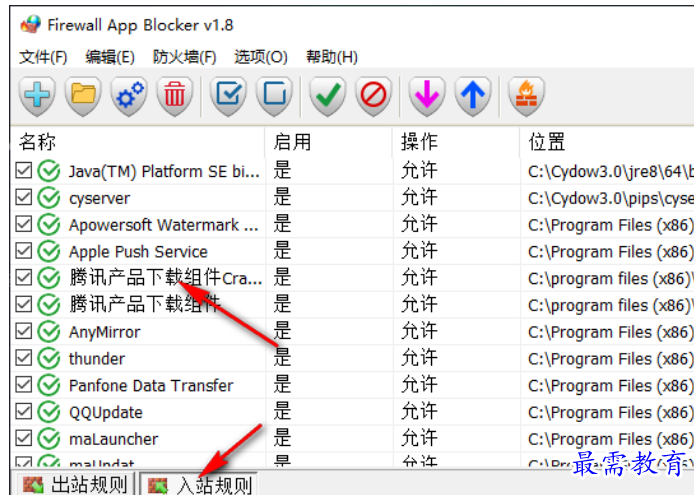Open the 编辑(E) menu
Screen dimensions: 694x495
[x=110, y=57]
